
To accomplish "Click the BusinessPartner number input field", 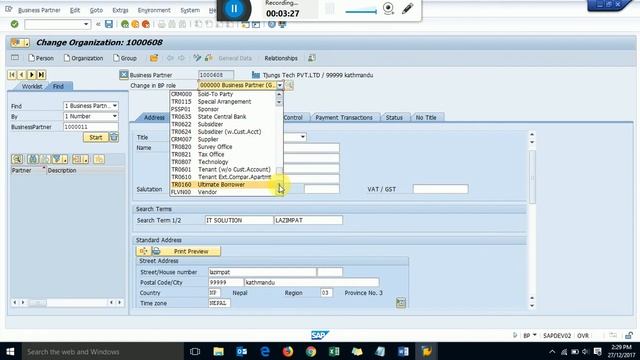I will pos(91,127).
